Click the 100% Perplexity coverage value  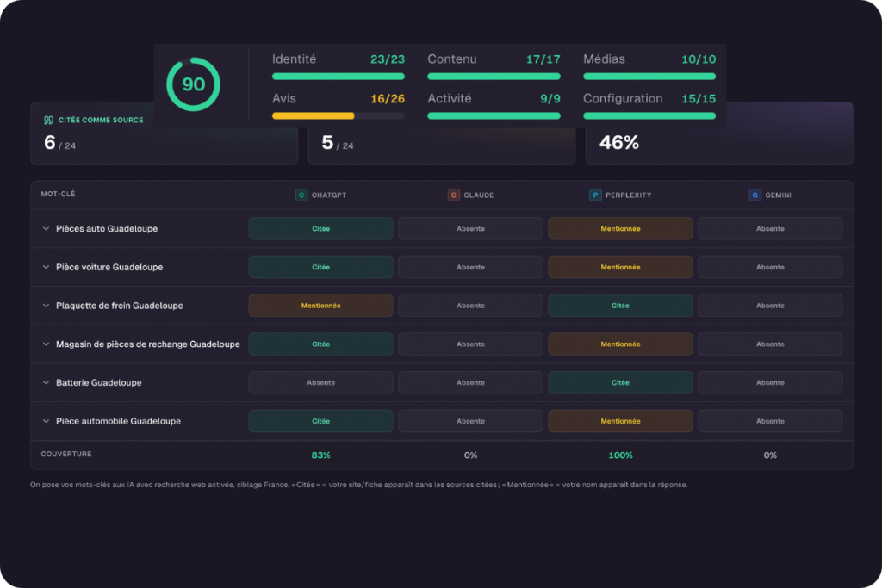coord(620,455)
